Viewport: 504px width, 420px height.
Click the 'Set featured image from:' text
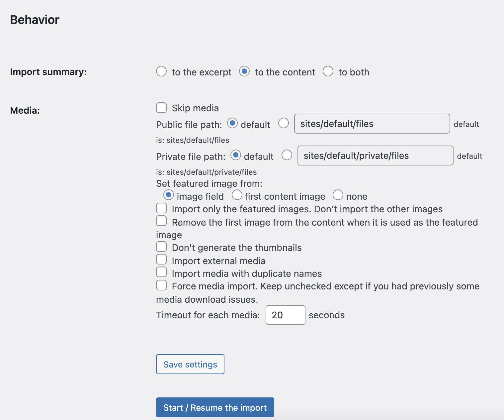[x=209, y=183]
